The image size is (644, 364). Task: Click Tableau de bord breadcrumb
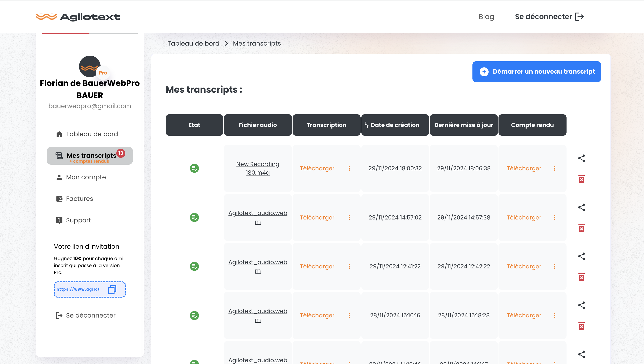point(193,43)
